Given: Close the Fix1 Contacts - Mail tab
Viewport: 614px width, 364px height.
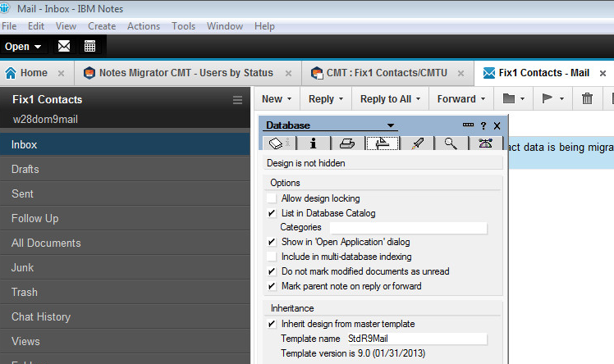Looking at the screenshot, I should pos(603,73).
